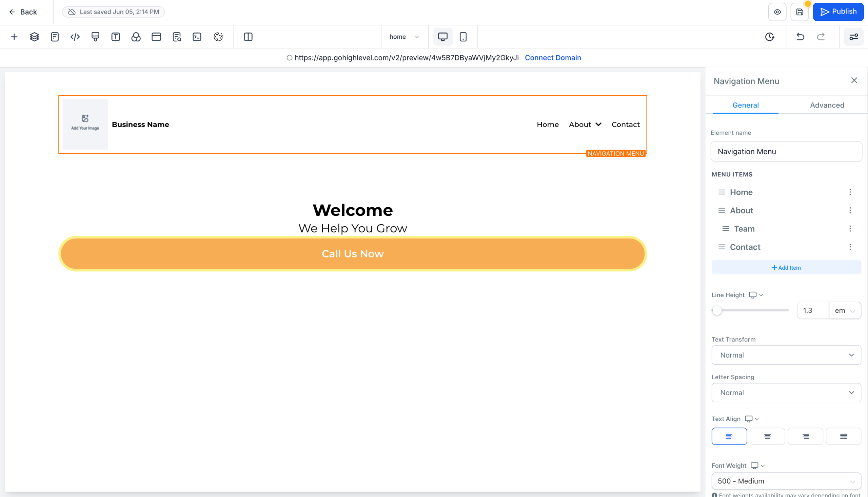
Task: Switch to mobile preview mode
Action: pyautogui.click(x=463, y=37)
